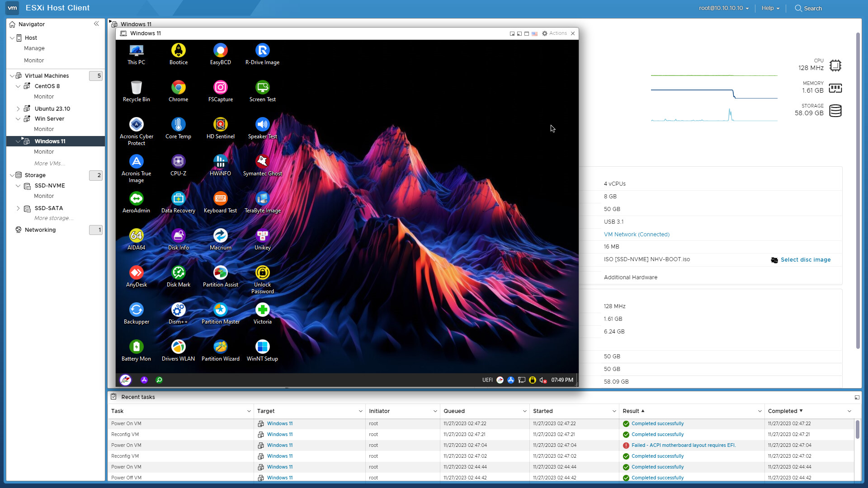Click the Search field in the header
868x488 pixels.
(812, 8)
